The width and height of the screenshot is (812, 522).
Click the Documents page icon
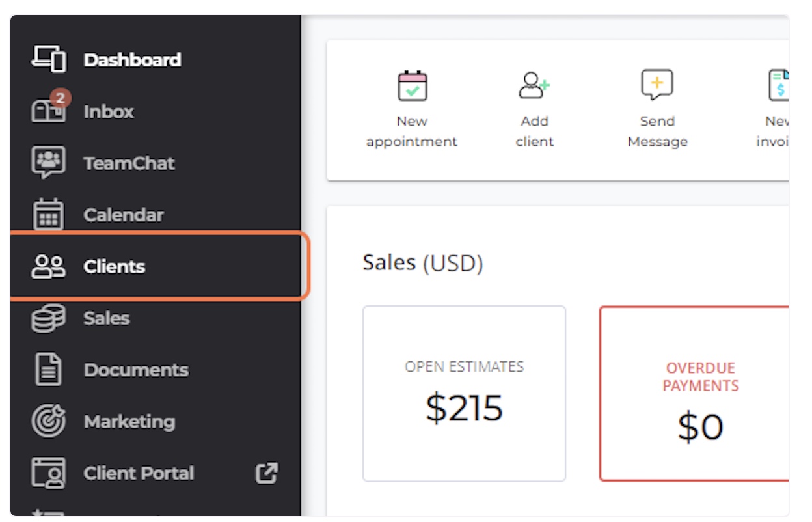49,369
